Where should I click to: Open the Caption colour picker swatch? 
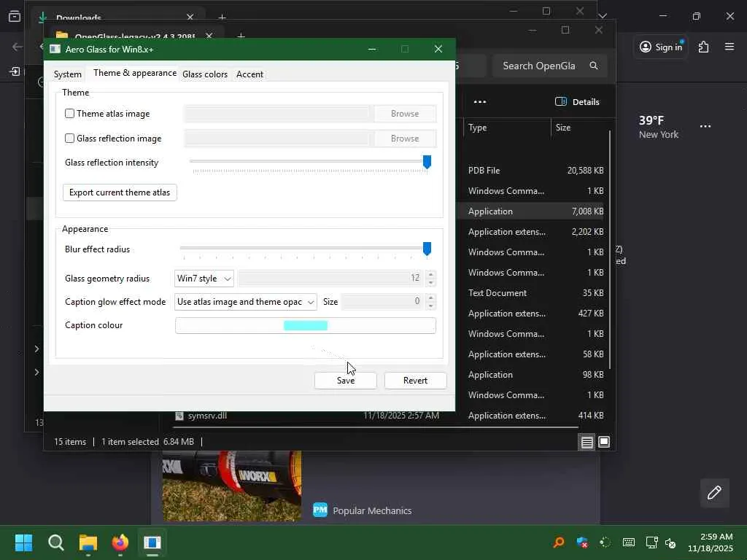[306, 326]
